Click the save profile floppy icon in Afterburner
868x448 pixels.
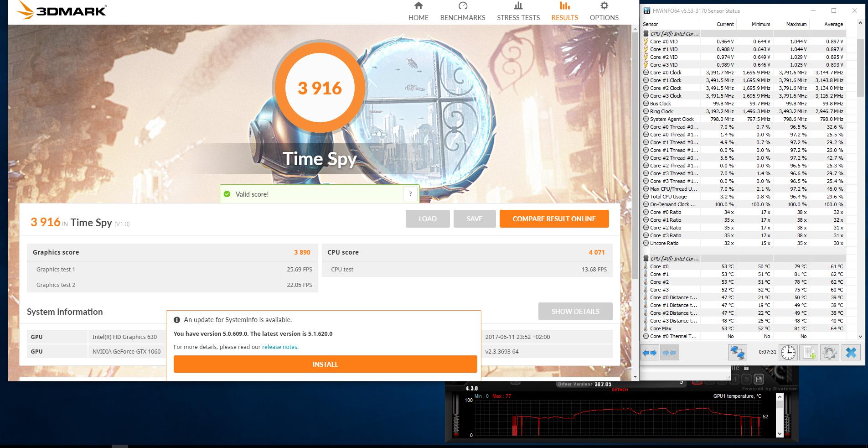pyautogui.click(x=759, y=379)
